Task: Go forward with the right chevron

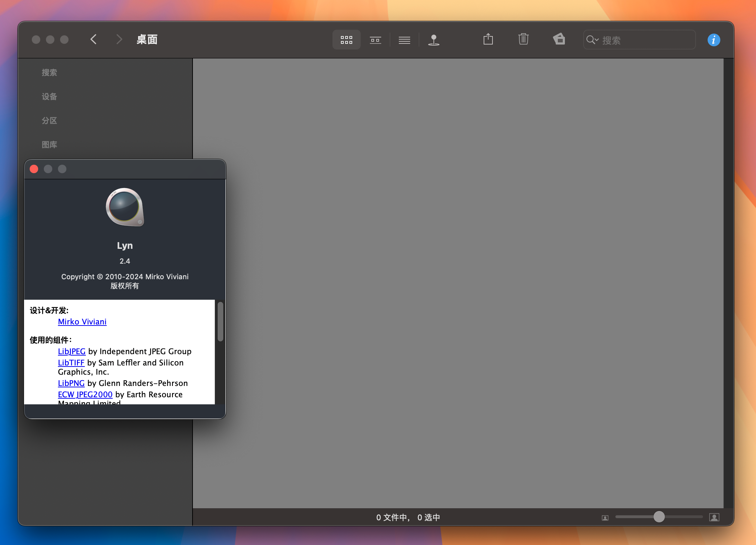Action: [x=119, y=40]
